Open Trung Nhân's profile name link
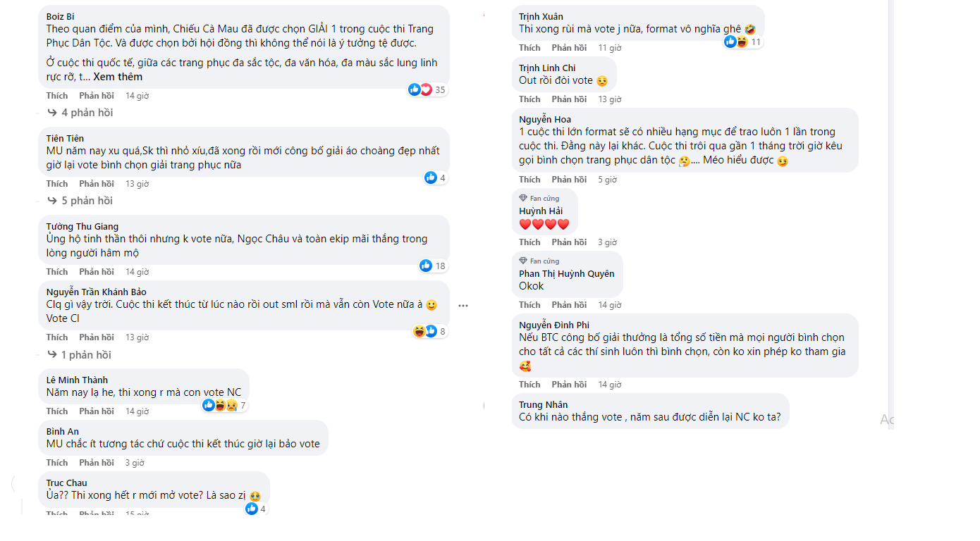This screenshot has width=980, height=541. click(543, 404)
